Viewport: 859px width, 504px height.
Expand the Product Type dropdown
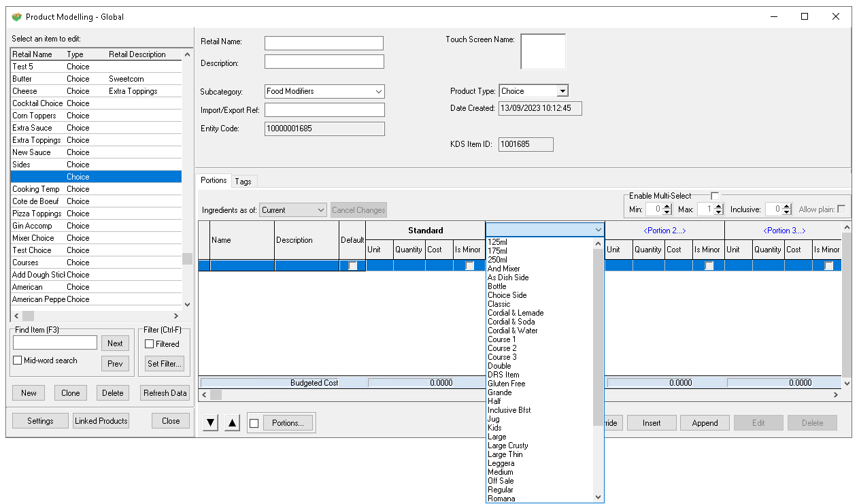pyautogui.click(x=562, y=91)
